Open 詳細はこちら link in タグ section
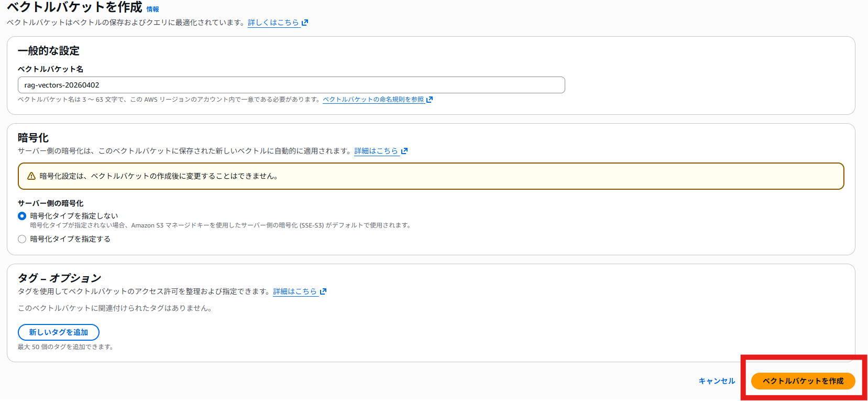The image size is (868, 401). pyautogui.click(x=295, y=291)
